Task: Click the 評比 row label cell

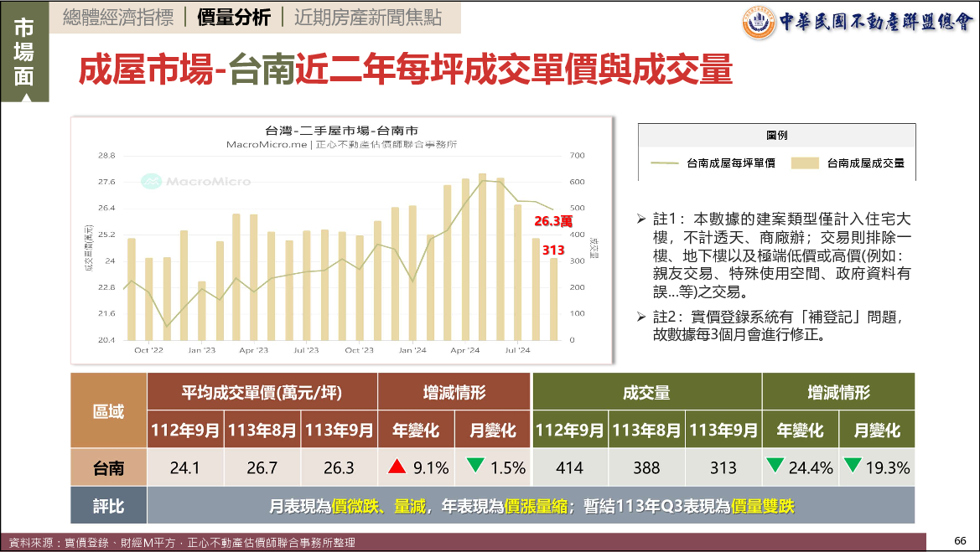Action: click(108, 506)
